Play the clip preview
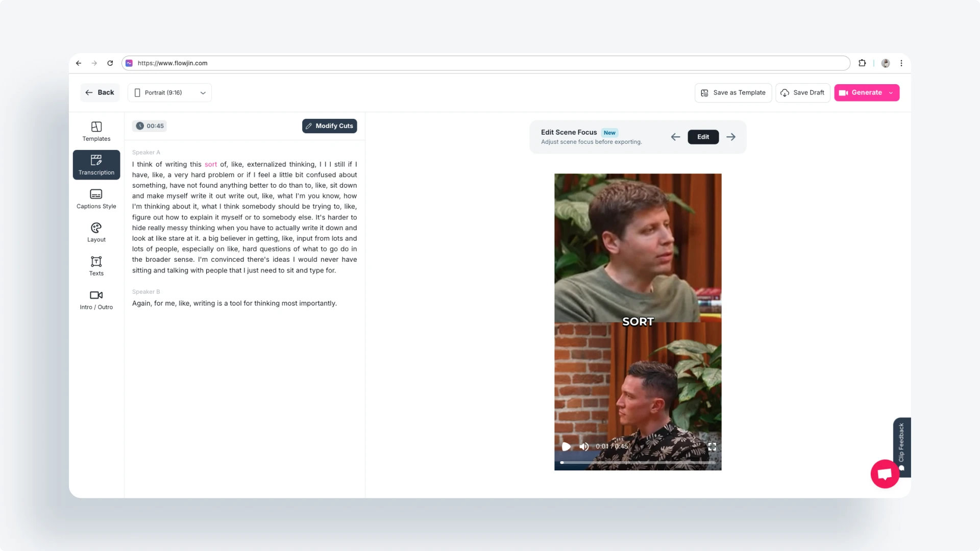 click(566, 446)
